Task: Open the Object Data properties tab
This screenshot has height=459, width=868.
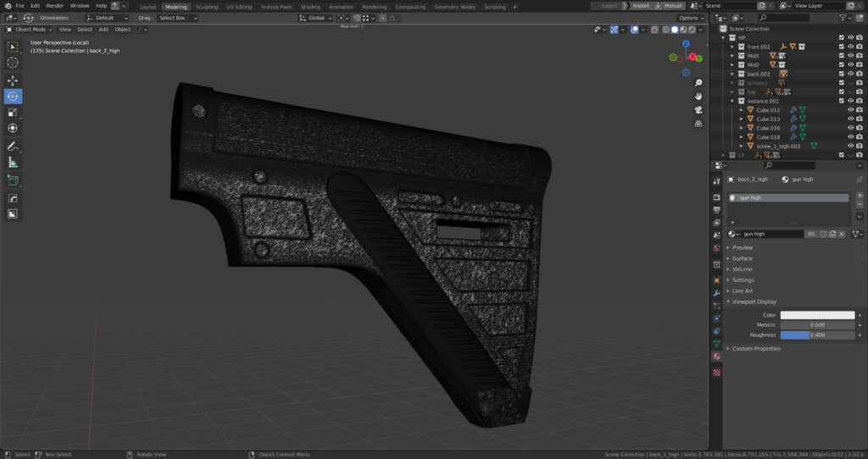Action: (x=717, y=344)
